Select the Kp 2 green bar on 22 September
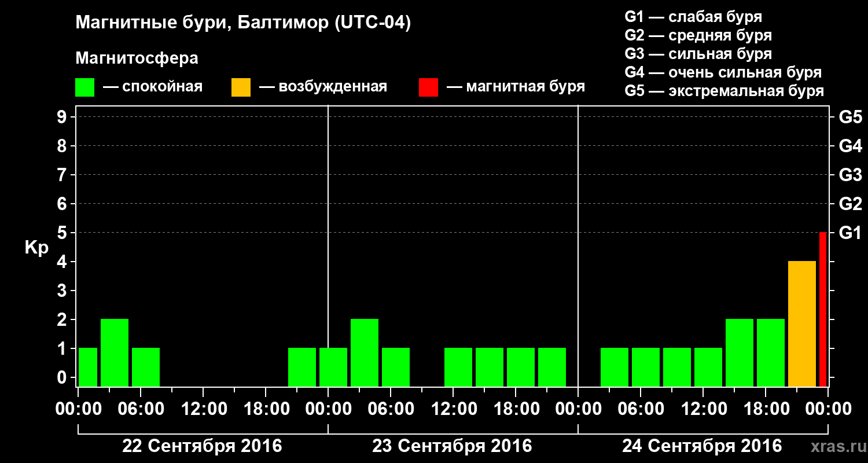Image resolution: width=868 pixels, height=463 pixels. [115, 352]
